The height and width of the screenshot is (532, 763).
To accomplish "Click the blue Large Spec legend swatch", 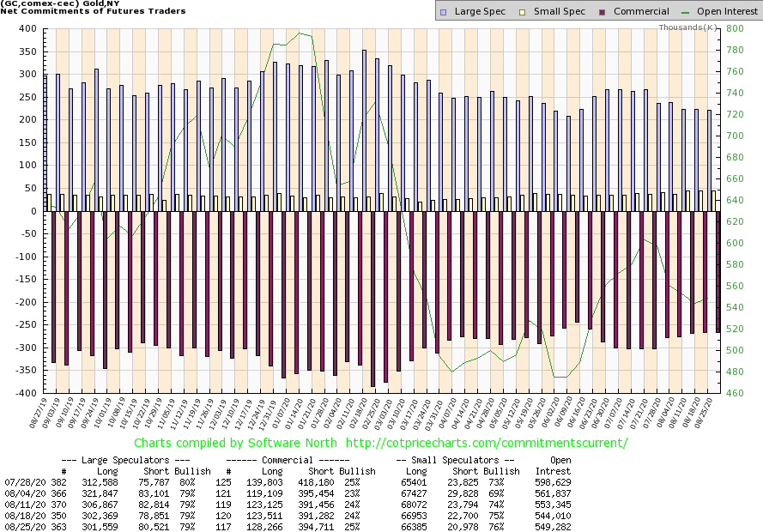I will click(443, 12).
